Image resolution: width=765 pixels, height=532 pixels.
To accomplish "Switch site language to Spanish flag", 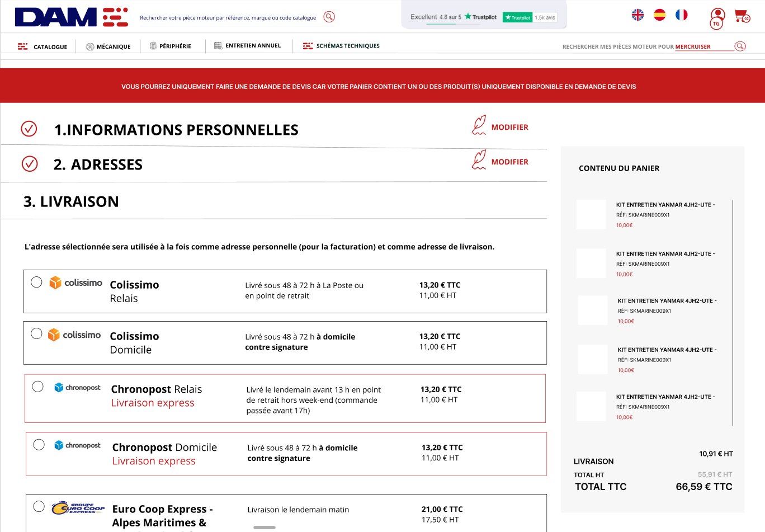I will [660, 15].
